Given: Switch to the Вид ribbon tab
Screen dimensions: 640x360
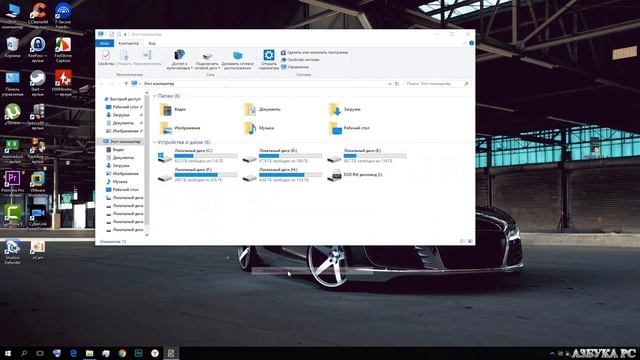Looking at the screenshot, I should tap(151, 43).
